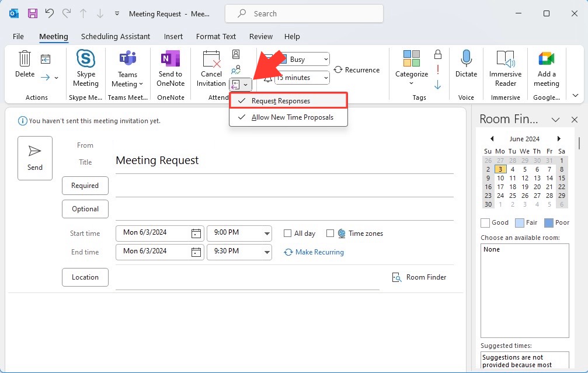Send meeting to OneNote
The image size is (588, 373).
tap(171, 69)
